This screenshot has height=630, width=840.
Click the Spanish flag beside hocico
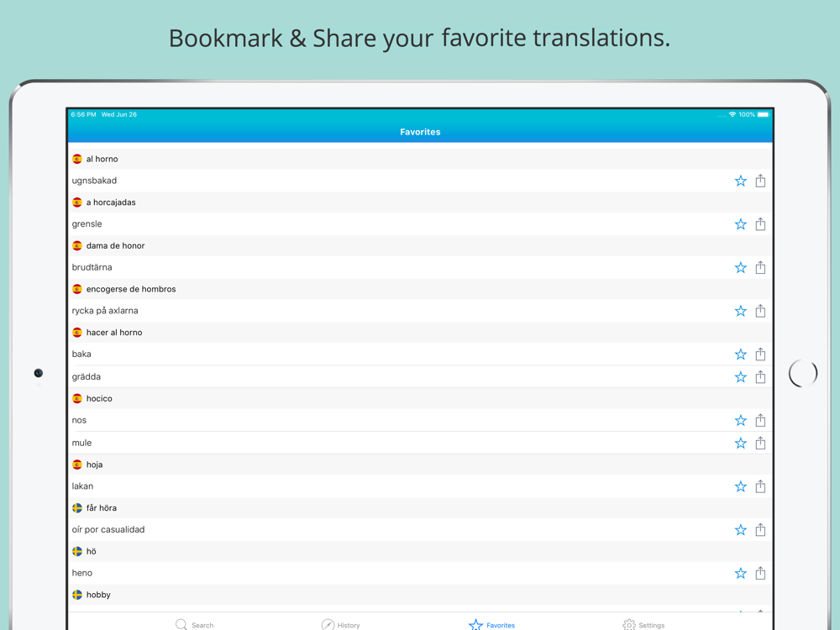tap(77, 398)
